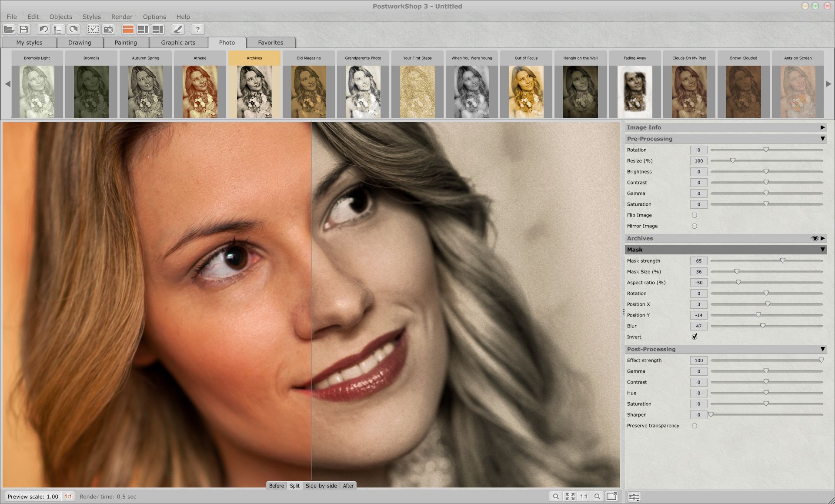Toggle the Invert checkbox in Mask section
This screenshot has height=504, width=835.
click(x=694, y=337)
